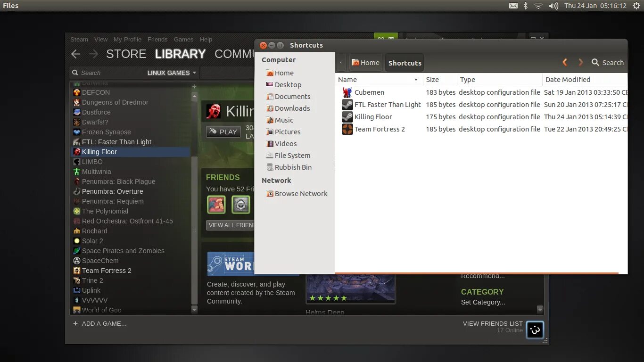The height and width of the screenshot is (362, 644).
Task: Open the mail indicator in top panel
Action: coord(513,6)
